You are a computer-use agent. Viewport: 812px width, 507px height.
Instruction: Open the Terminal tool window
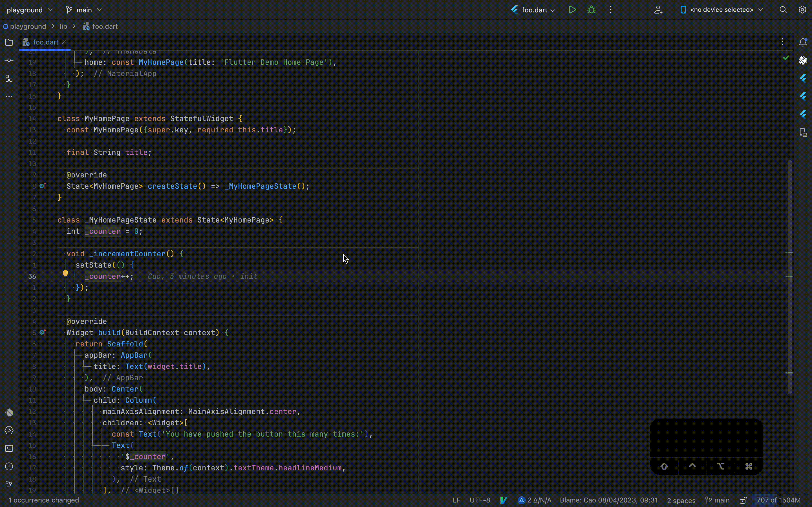pyautogui.click(x=9, y=448)
